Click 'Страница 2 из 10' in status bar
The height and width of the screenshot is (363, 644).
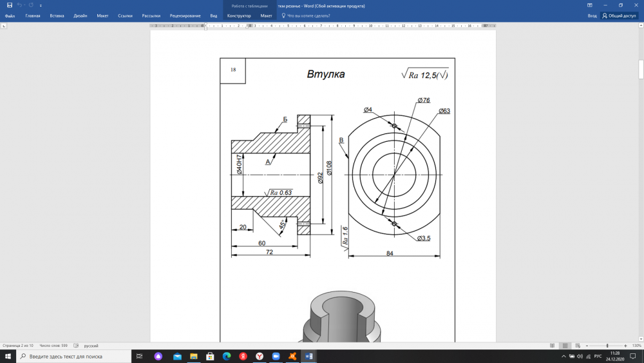pos(18,346)
